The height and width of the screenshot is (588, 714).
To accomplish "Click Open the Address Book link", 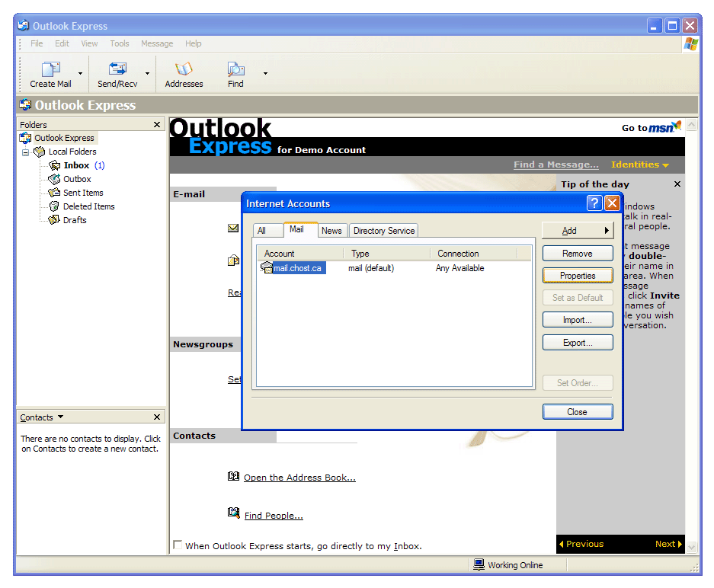I will pyautogui.click(x=299, y=478).
